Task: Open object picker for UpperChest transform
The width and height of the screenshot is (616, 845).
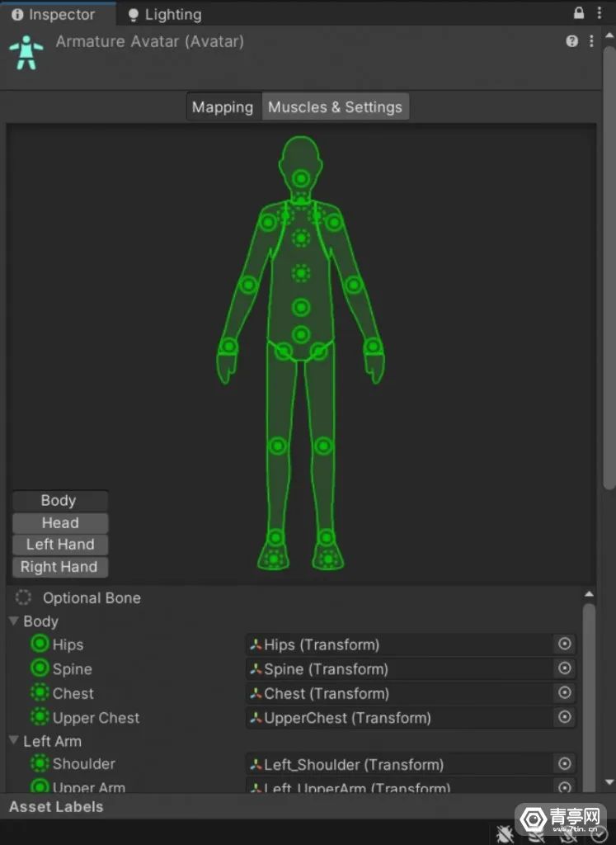Action: pyautogui.click(x=564, y=717)
